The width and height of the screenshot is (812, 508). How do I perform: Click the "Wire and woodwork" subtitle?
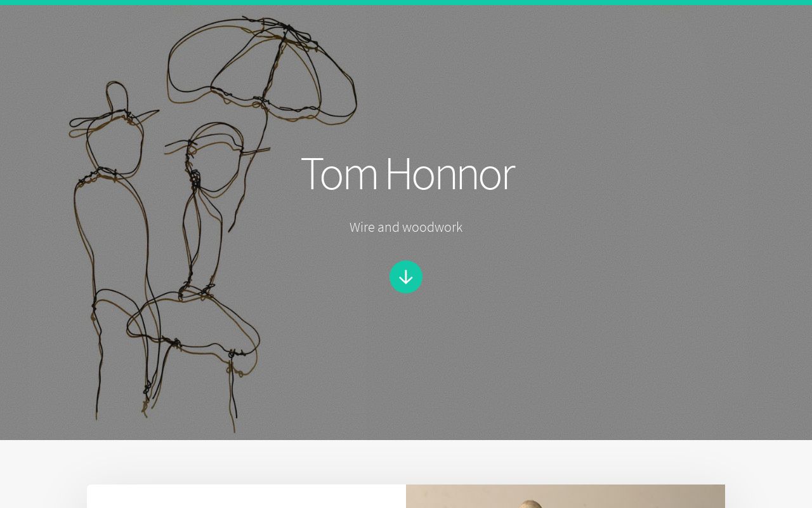[x=406, y=227]
